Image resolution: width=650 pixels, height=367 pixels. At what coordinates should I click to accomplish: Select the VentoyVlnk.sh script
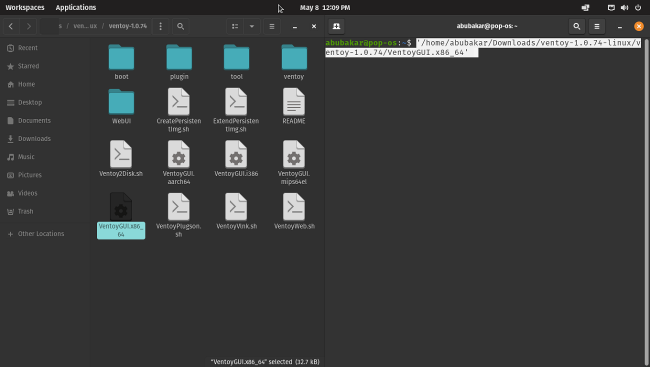coord(236,211)
